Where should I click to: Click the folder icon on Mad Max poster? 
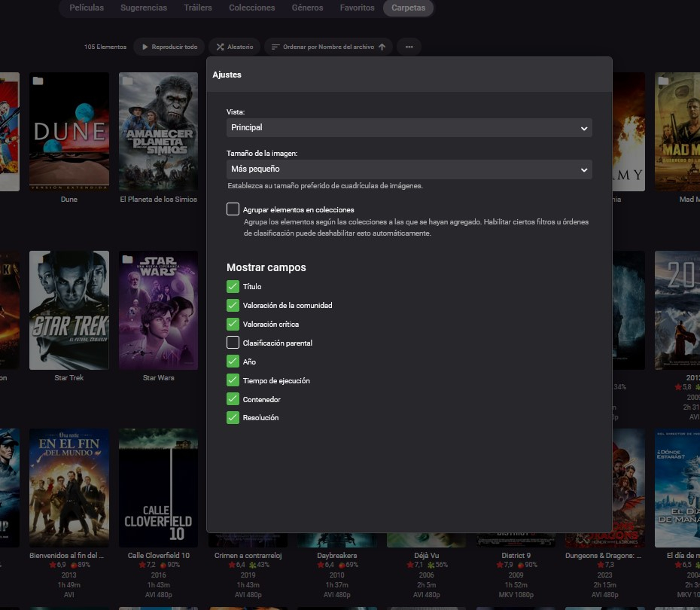coord(663,81)
